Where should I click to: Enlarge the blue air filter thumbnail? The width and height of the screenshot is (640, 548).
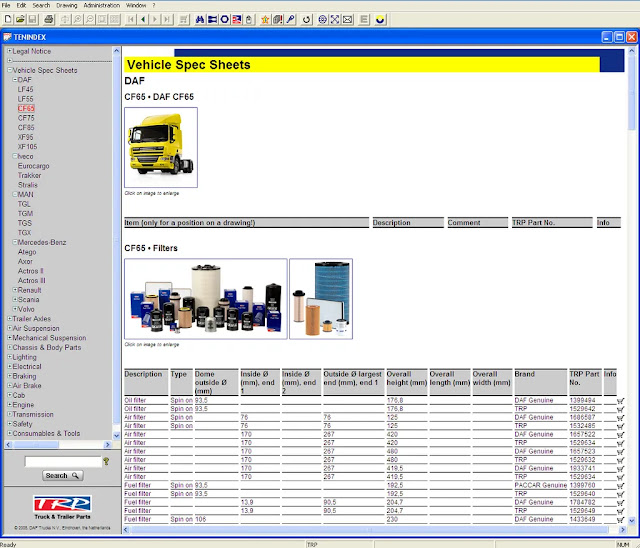[321, 299]
